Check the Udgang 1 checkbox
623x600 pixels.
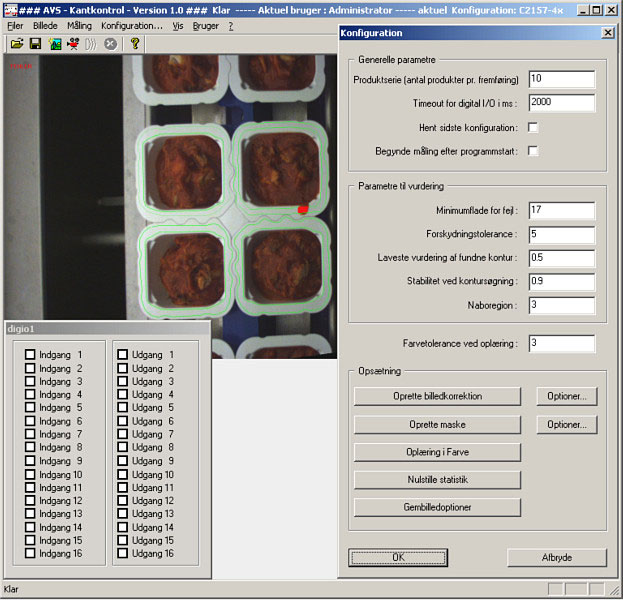pos(123,354)
